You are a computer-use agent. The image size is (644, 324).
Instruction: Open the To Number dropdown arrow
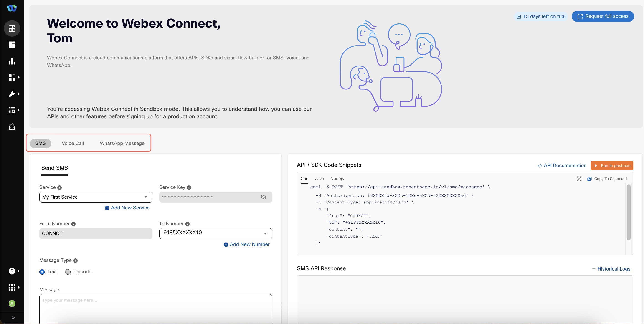point(265,233)
